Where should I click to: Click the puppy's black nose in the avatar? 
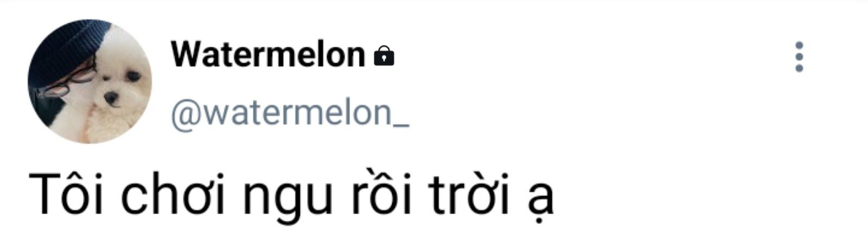click(x=111, y=98)
